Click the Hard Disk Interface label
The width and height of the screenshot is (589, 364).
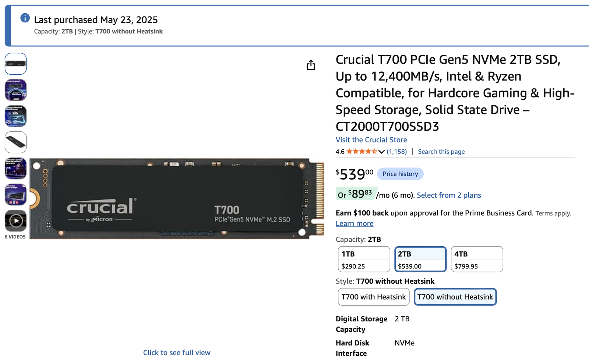[x=352, y=348]
